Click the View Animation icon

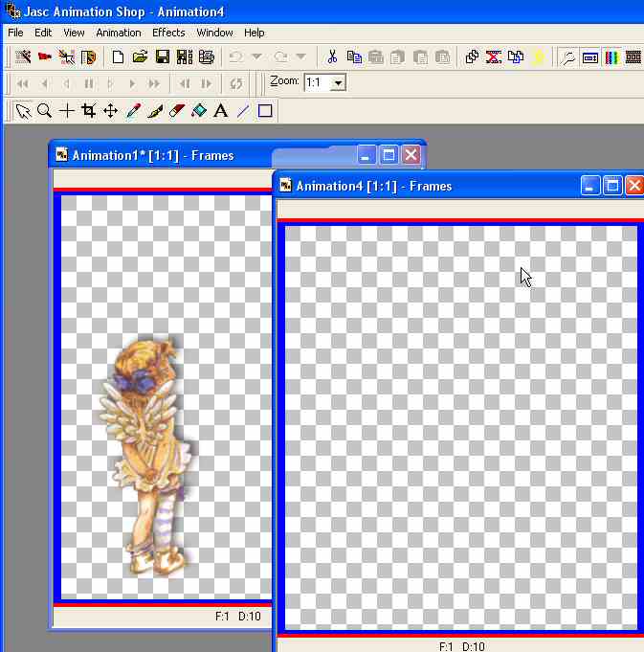point(568,57)
